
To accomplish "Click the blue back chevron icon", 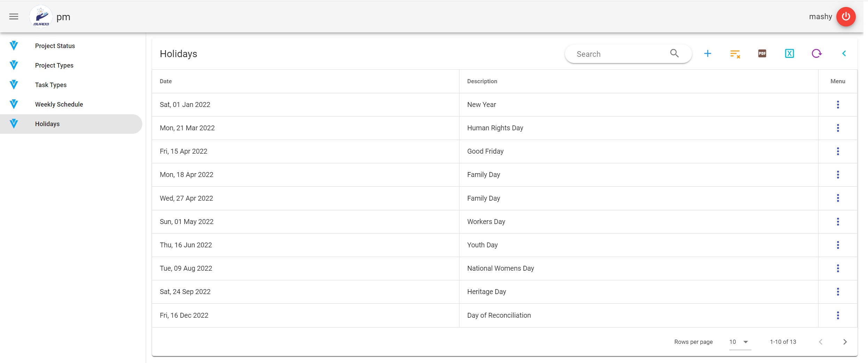I will (844, 54).
